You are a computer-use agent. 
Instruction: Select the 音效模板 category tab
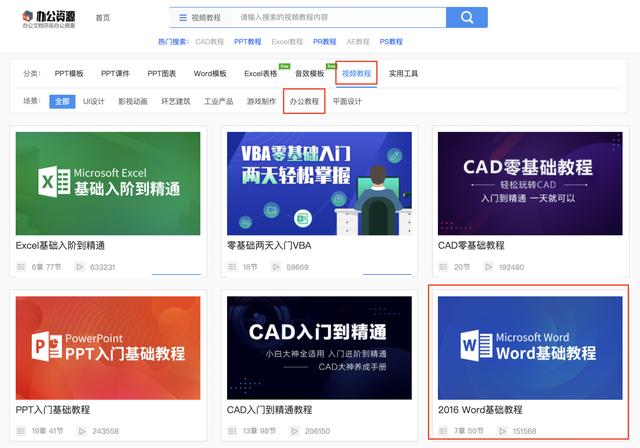coord(310,73)
